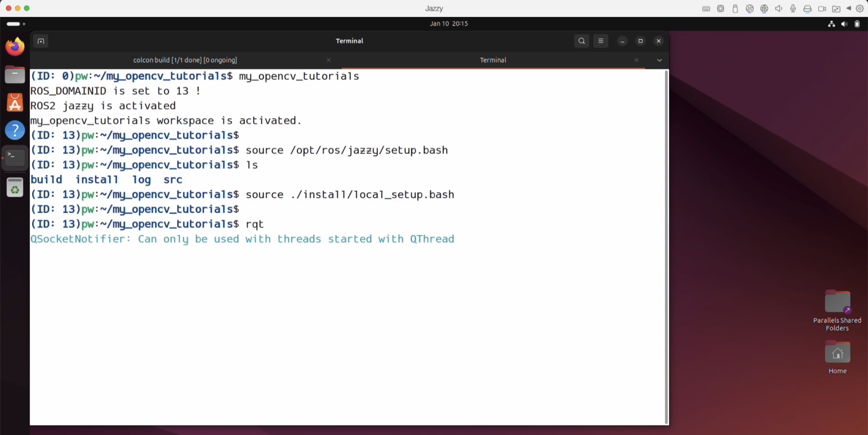Open a new terminal tab
This screenshot has height=435, width=868.
tap(41, 41)
